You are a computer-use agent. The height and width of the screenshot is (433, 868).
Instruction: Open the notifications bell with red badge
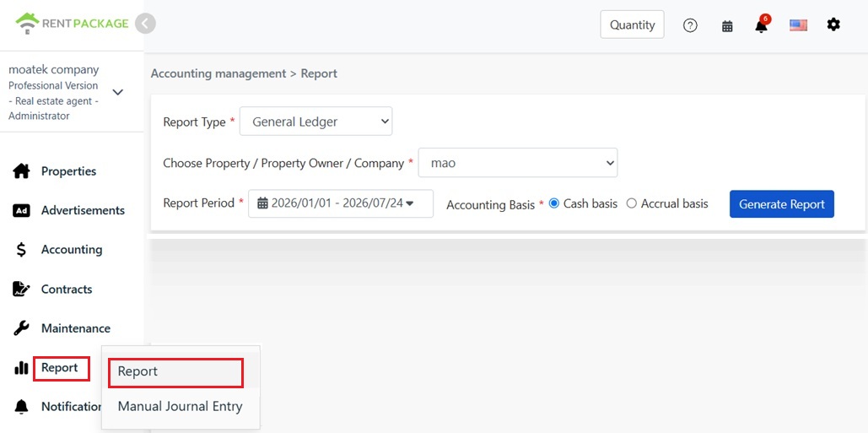762,25
